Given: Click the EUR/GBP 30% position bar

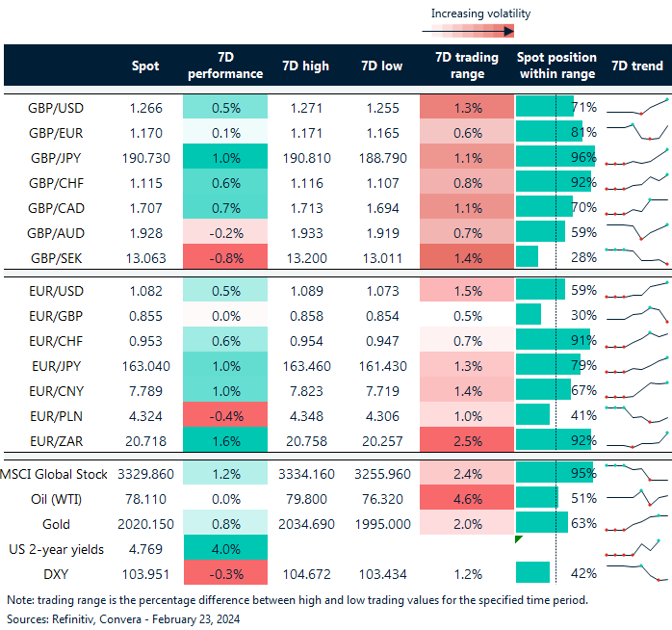Looking at the screenshot, I should 529,314.
